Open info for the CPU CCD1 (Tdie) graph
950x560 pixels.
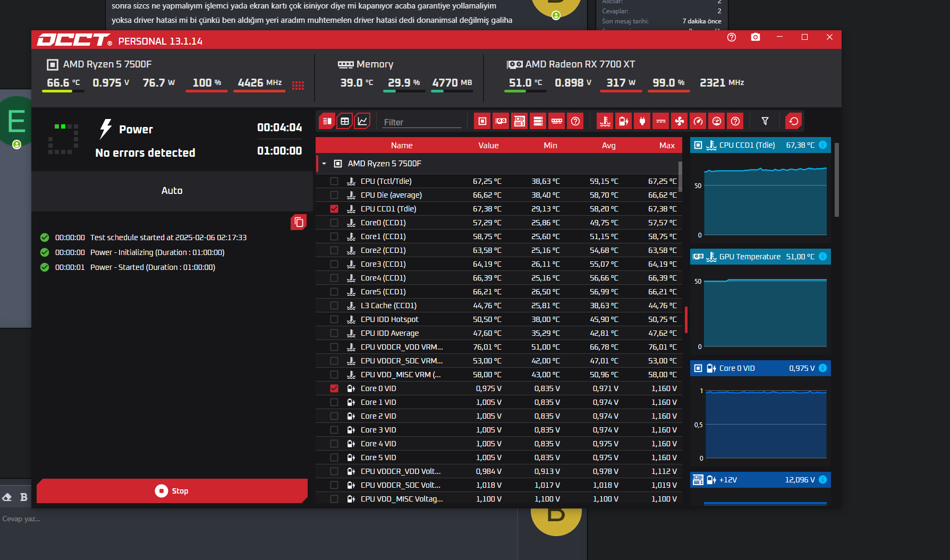(x=823, y=145)
